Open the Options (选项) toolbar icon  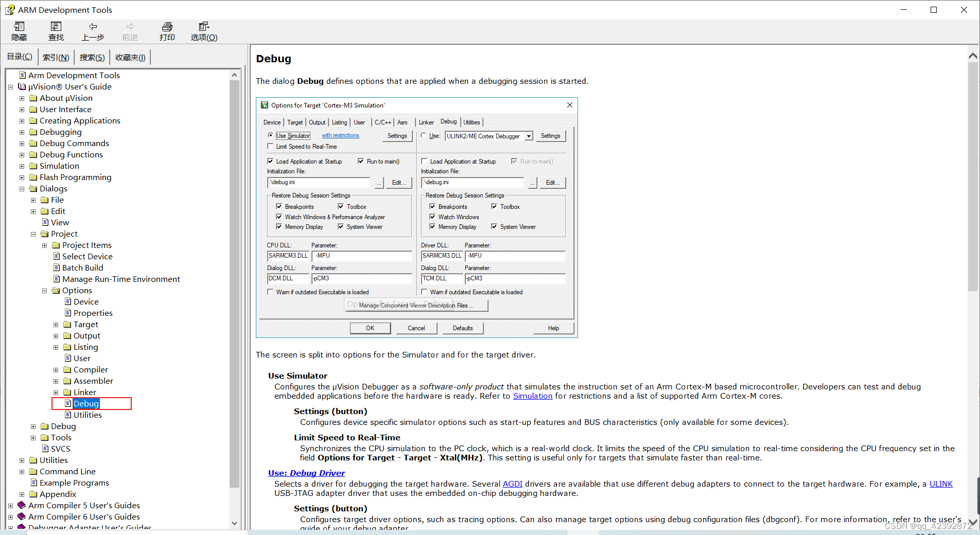(204, 26)
